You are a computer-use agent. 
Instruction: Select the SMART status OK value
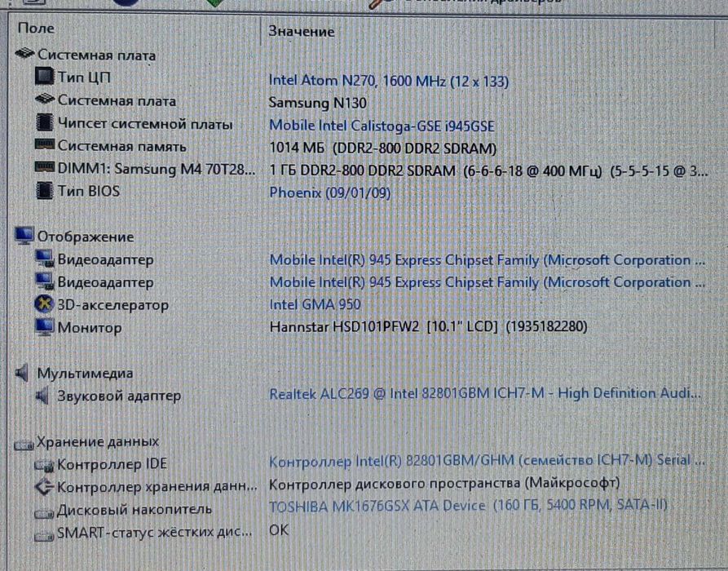[x=279, y=530]
